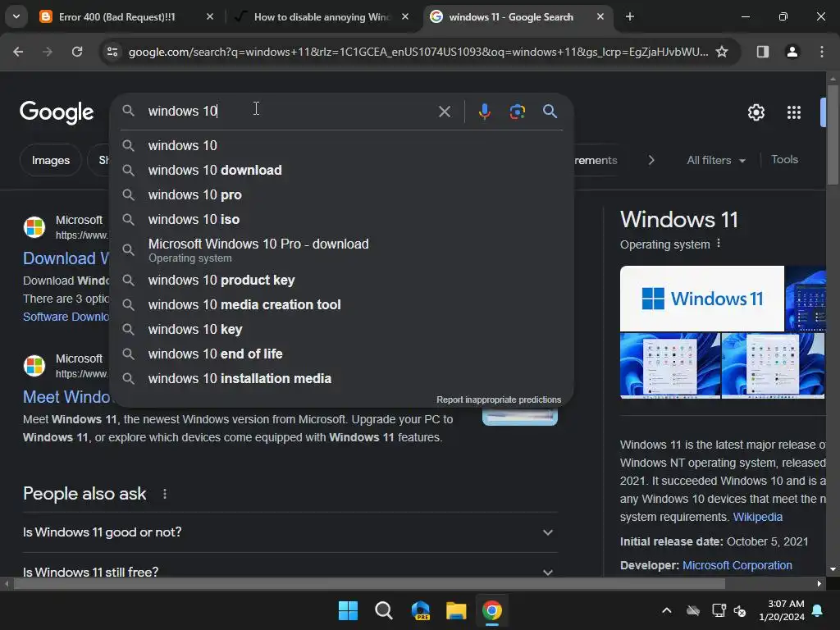This screenshot has width=840, height=630.
Task: Close the 'How to disable annoying' tab
Action: (405, 16)
